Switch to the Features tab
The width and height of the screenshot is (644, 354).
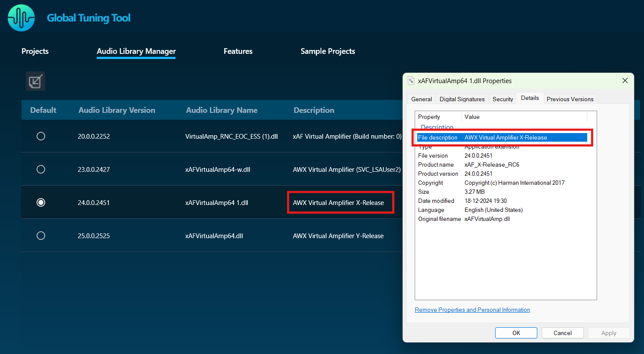238,51
